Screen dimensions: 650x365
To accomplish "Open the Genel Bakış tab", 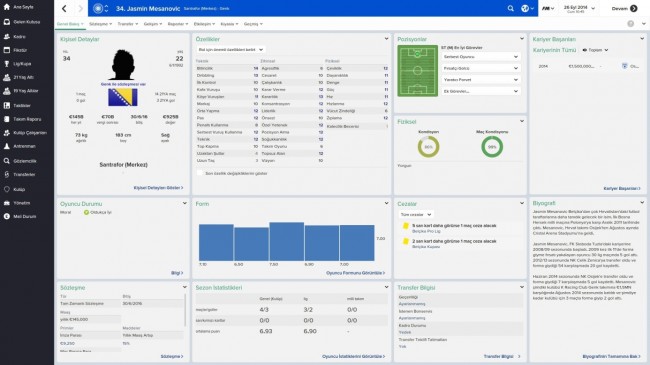I will tap(70, 24).
